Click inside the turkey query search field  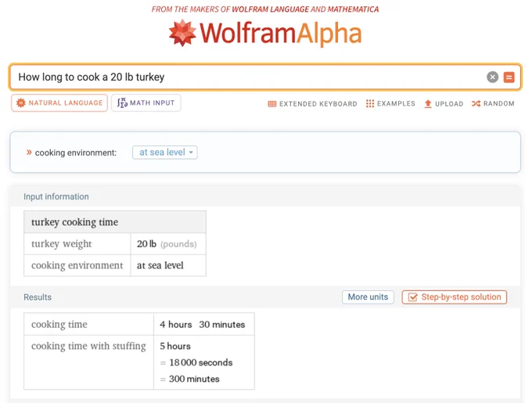pyautogui.click(x=250, y=77)
